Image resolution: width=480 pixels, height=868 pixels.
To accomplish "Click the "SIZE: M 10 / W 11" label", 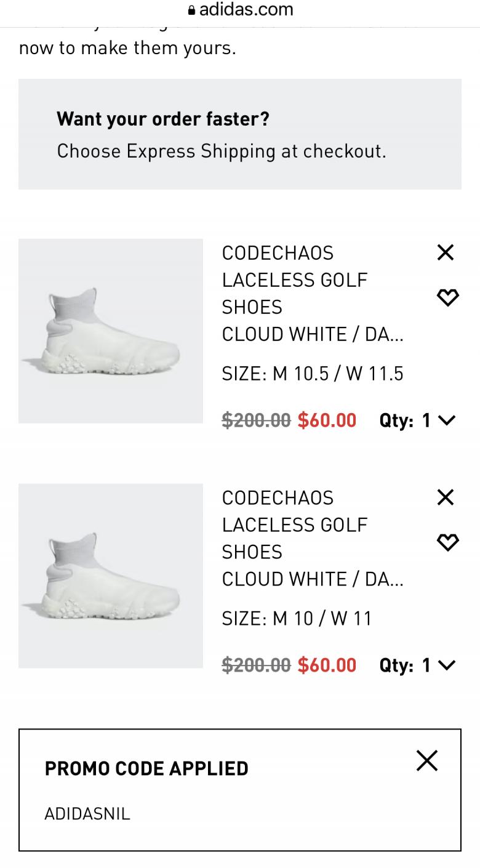I will pos(297,619).
